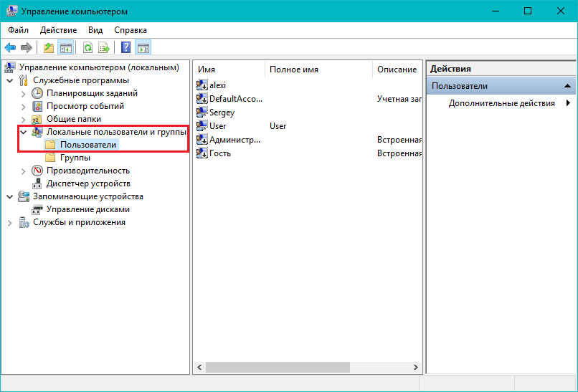
Task: Open Дополнительные действия submenu
Action: pyautogui.click(x=501, y=103)
